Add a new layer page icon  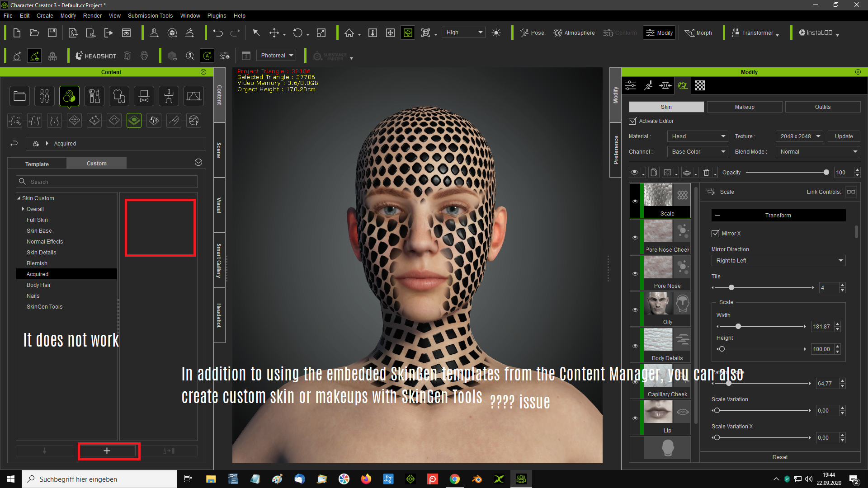(x=654, y=173)
